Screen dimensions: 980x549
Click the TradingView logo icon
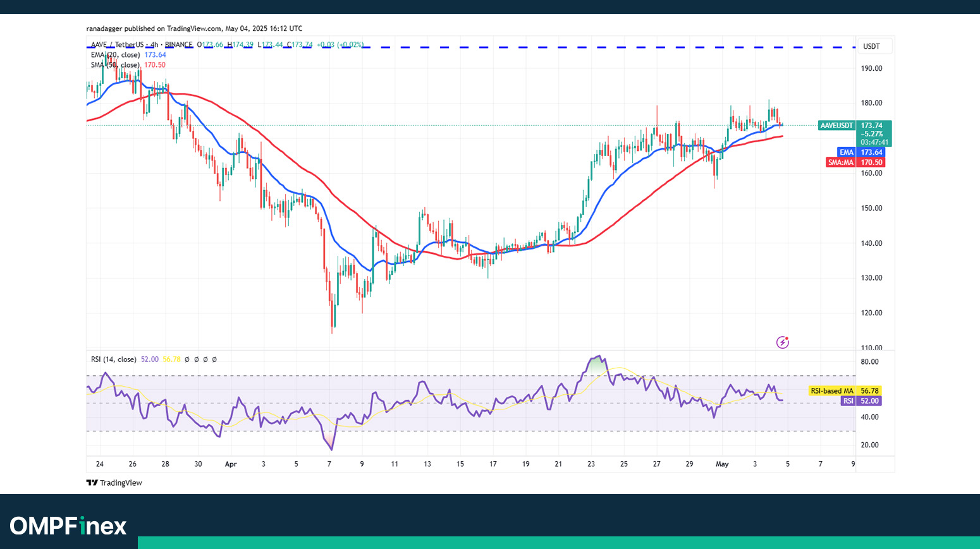(x=92, y=483)
